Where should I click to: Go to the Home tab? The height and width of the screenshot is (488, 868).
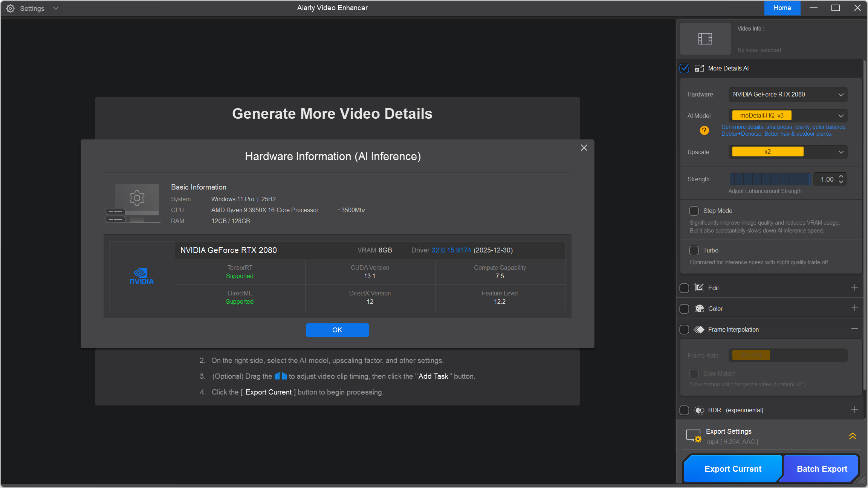pos(782,8)
